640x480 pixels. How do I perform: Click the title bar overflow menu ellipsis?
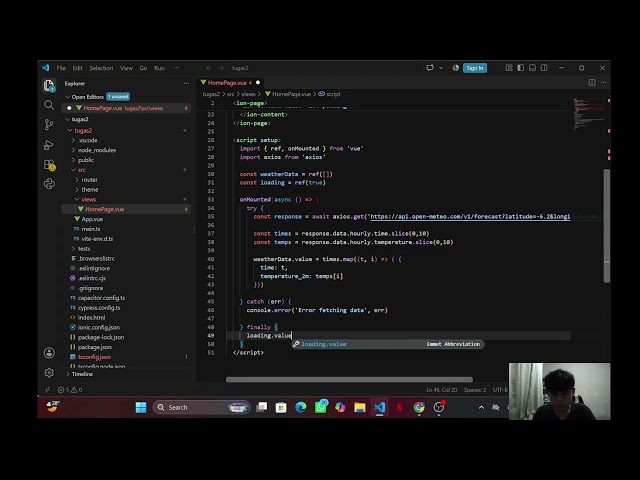(176, 68)
